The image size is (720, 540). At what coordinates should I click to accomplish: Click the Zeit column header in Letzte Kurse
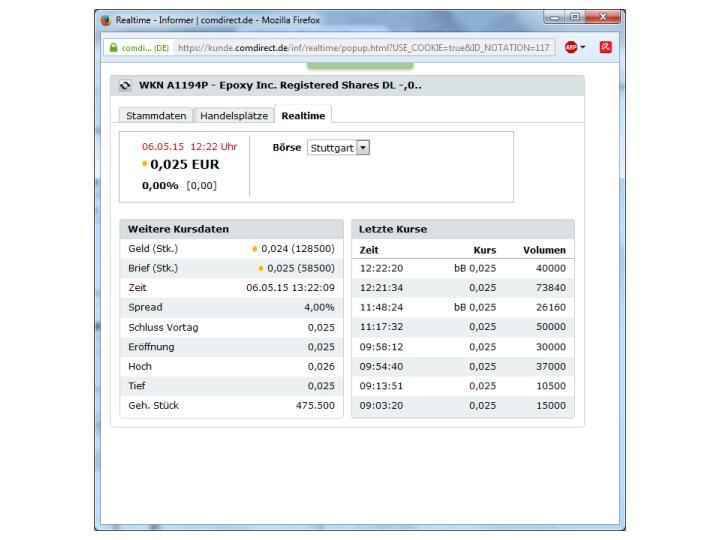(369, 250)
